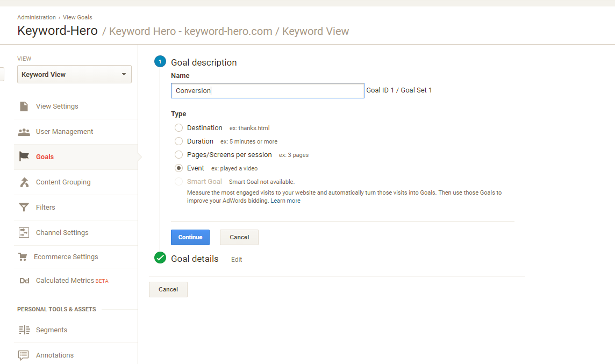615x364 pixels.
Task: Click the bottom Cancel button
Action: [168, 289]
